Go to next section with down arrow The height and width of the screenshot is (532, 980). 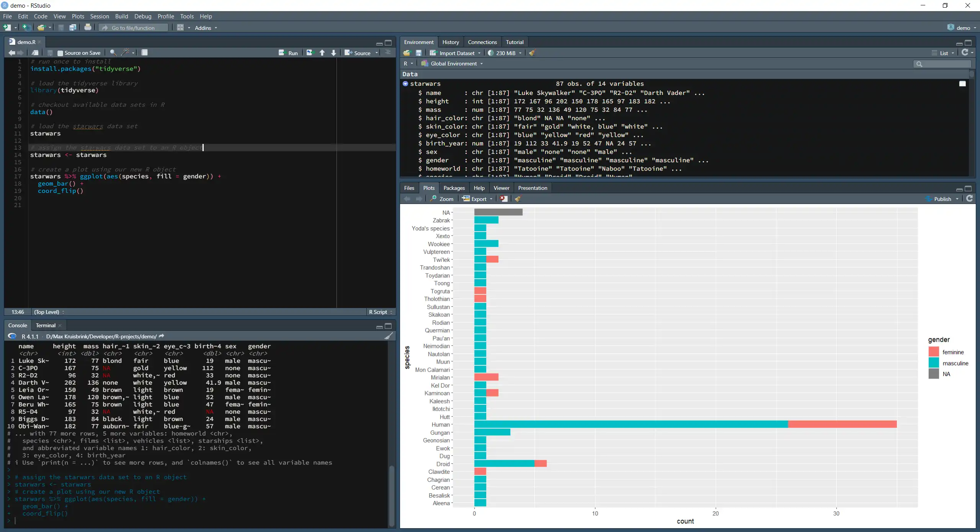(x=334, y=53)
